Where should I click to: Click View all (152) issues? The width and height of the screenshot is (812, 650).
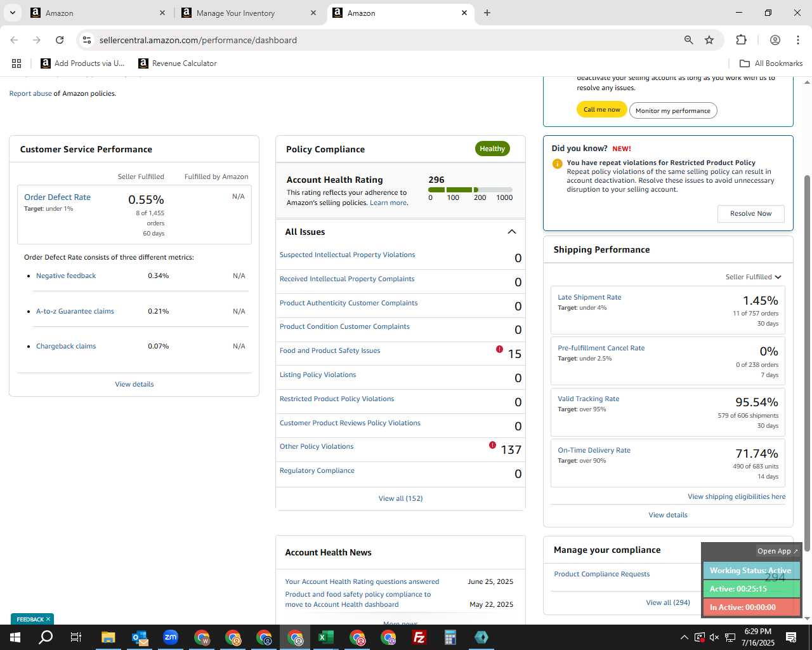(400, 498)
